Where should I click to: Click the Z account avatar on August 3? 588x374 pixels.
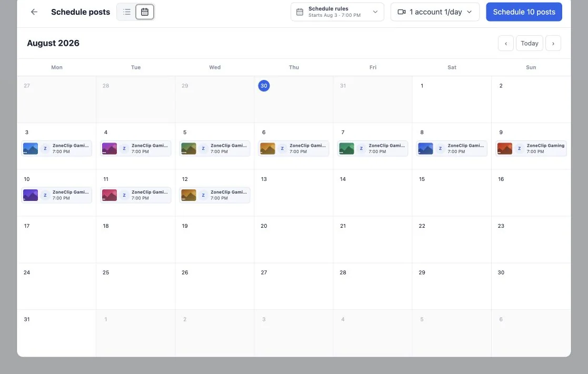click(45, 148)
